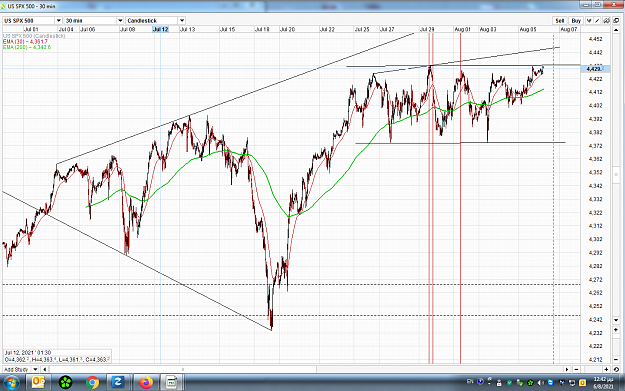
Task: Click the horizontal zoom out minus button
Action: coord(576,369)
